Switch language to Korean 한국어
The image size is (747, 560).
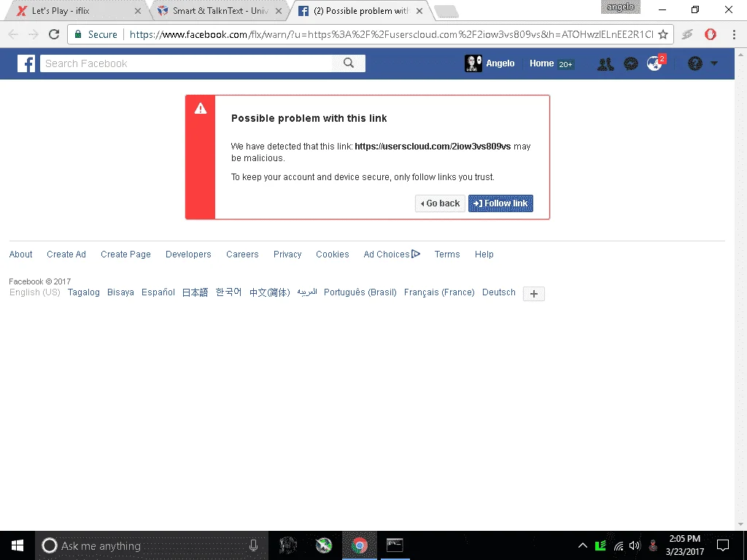pos(228,292)
